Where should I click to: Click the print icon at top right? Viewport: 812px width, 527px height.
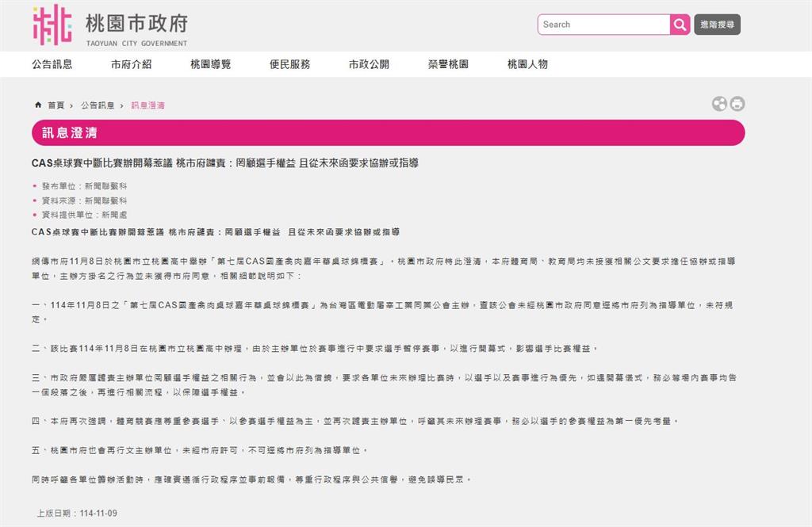(738, 104)
